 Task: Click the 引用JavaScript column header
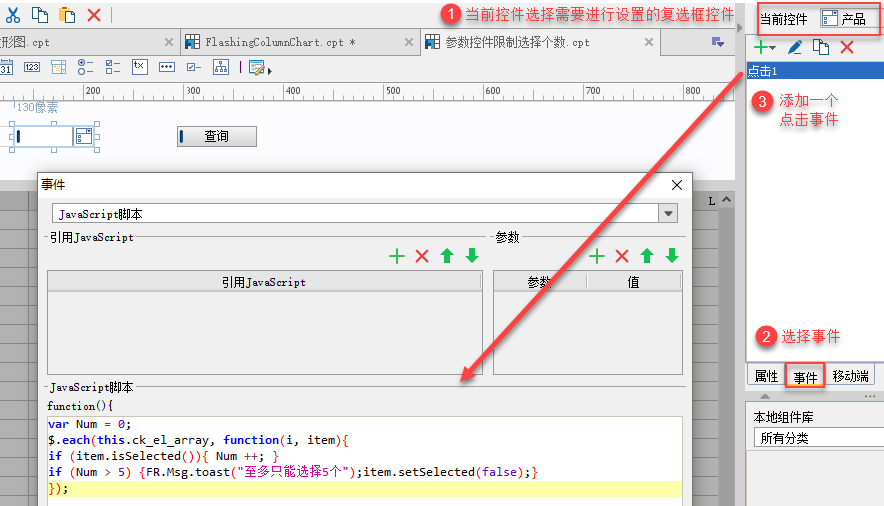tap(264, 282)
